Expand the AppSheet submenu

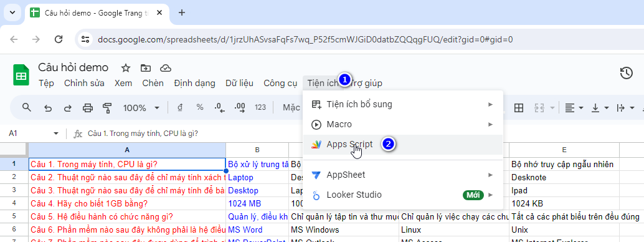click(x=490, y=175)
